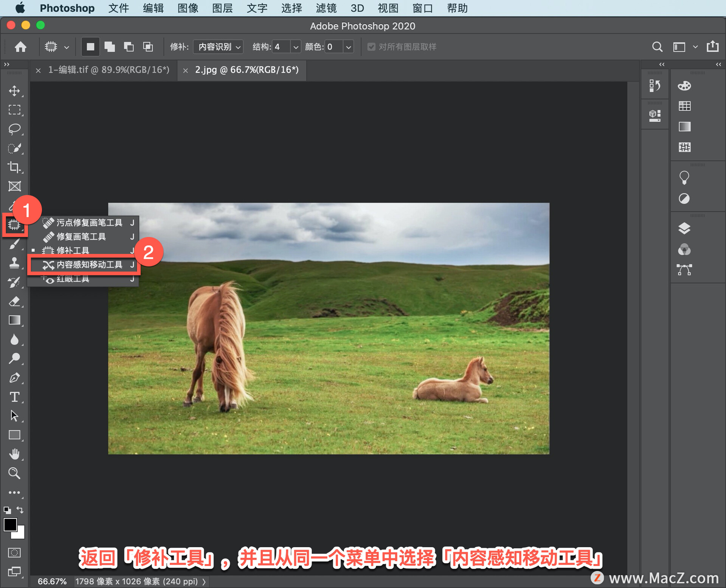Open the tool preset picker arrow
Screen dimensions: 726x588
coord(67,47)
